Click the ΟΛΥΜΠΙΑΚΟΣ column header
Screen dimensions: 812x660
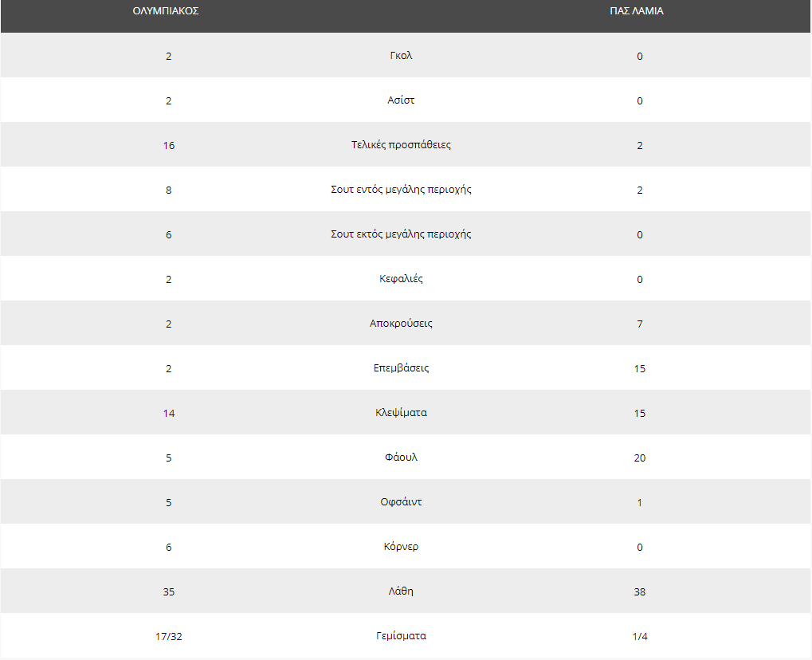pos(166,11)
